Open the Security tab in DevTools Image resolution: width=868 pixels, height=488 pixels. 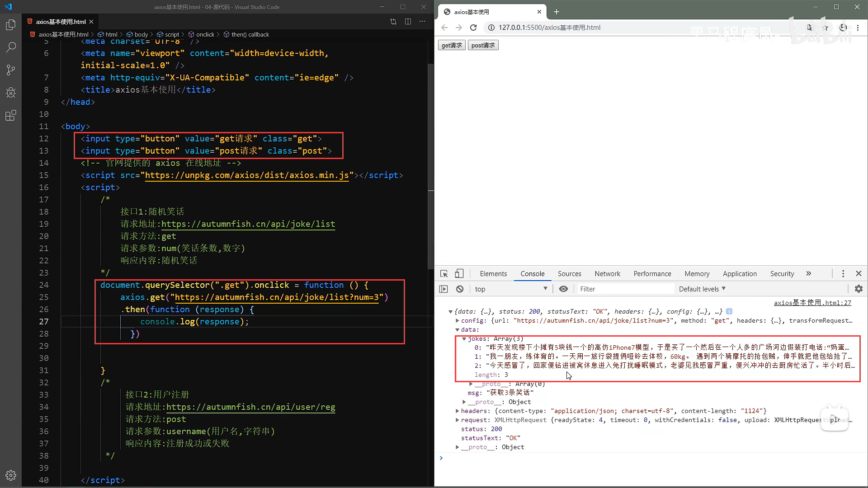tap(782, 274)
